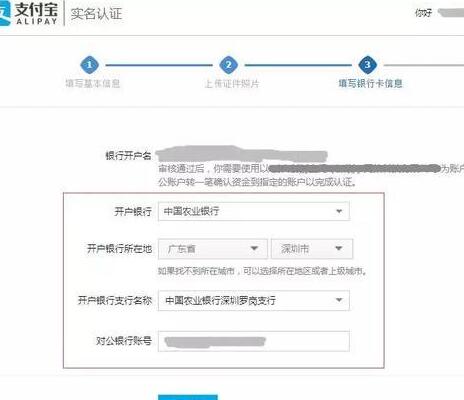Click the 银行开户名 field label
The height and width of the screenshot is (400, 464).
pyautogui.click(x=128, y=156)
